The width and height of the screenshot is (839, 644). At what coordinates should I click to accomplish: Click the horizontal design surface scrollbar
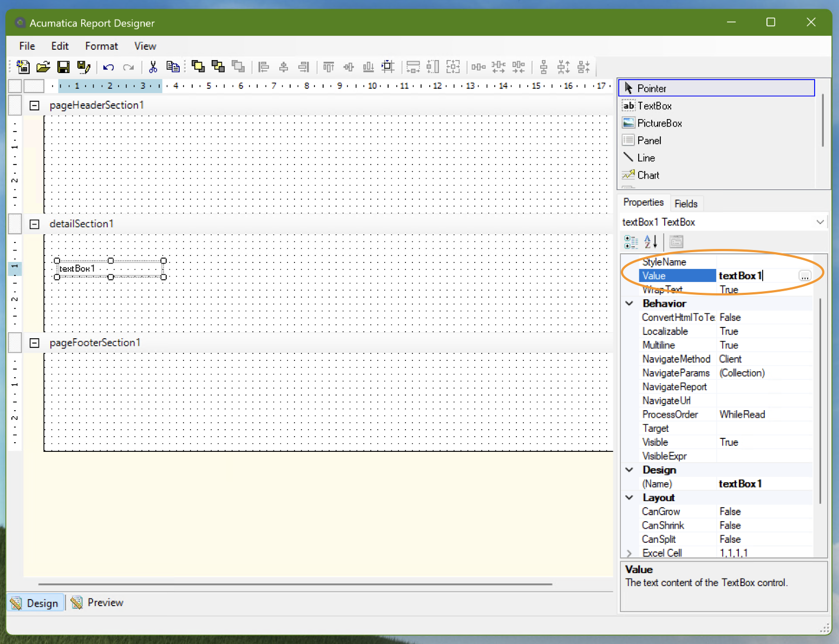[x=295, y=583]
